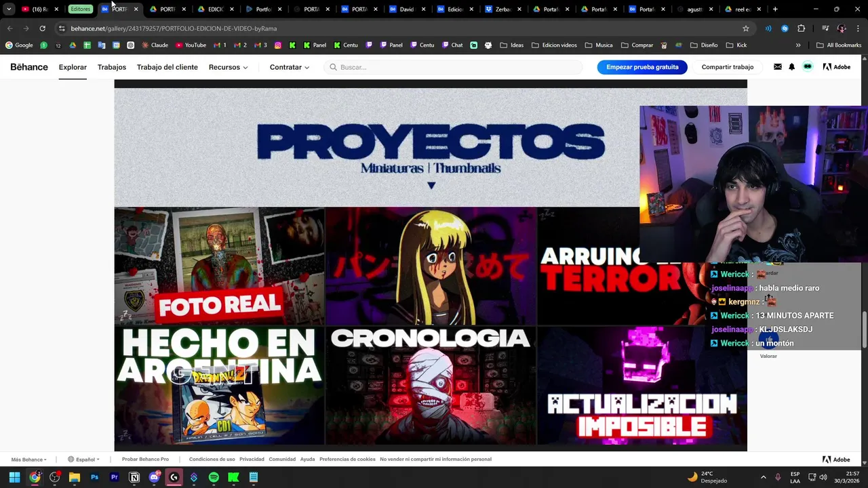The image size is (868, 488).
Task: Open the notifications bell icon
Action: coord(791,67)
